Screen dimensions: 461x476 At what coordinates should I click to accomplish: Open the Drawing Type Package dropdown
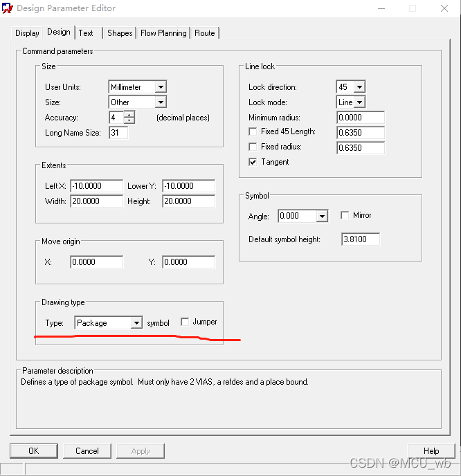click(135, 323)
